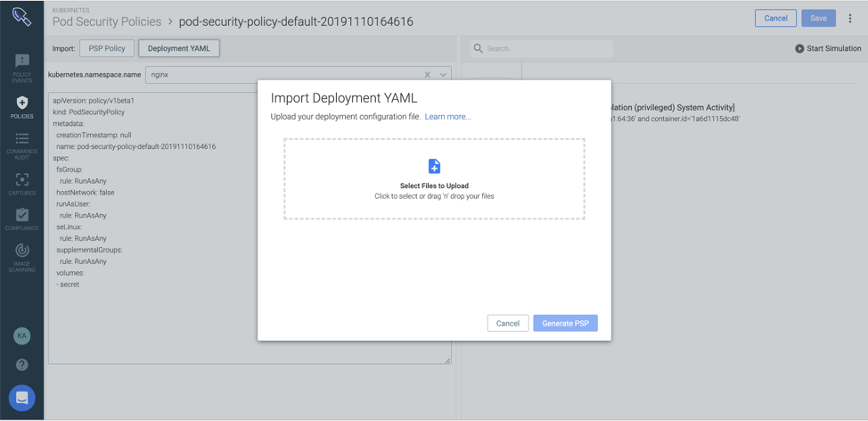Go to the Captures section

pos(21,185)
